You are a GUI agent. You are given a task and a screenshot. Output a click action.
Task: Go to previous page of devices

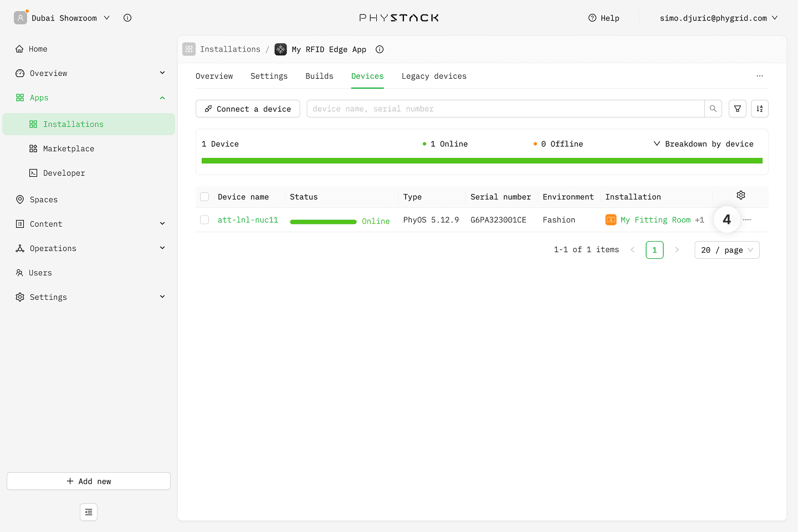632,250
